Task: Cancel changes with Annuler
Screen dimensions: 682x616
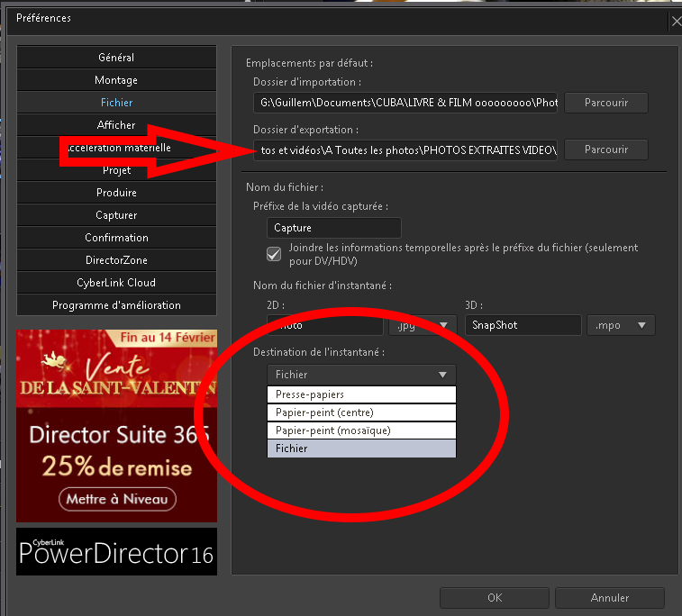Action: [610, 598]
